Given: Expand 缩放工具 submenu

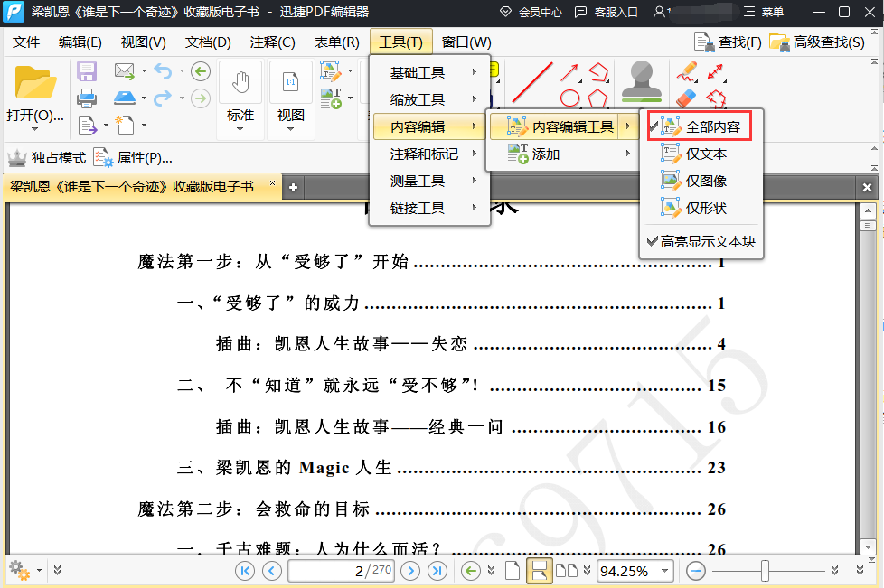Looking at the screenshot, I should 429,99.
